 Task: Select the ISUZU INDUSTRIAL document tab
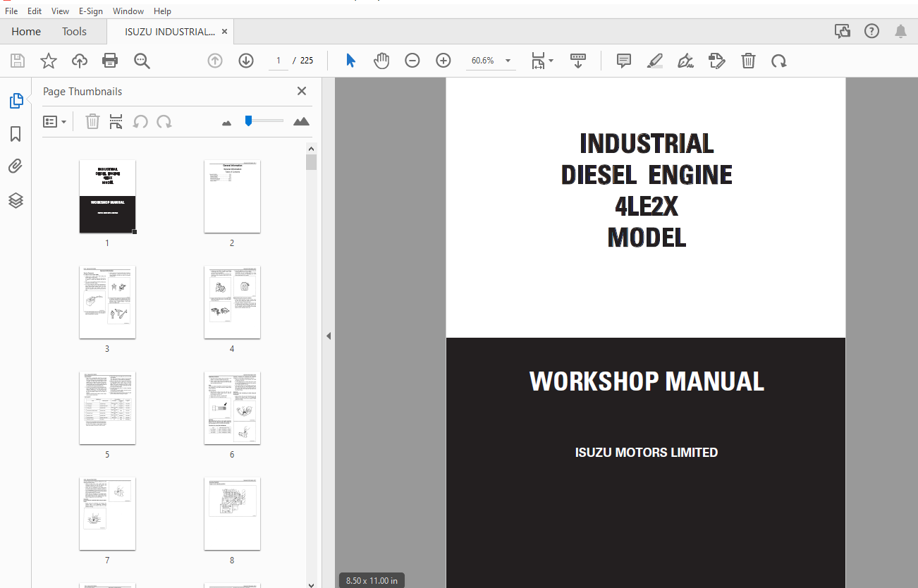point(170,32)
